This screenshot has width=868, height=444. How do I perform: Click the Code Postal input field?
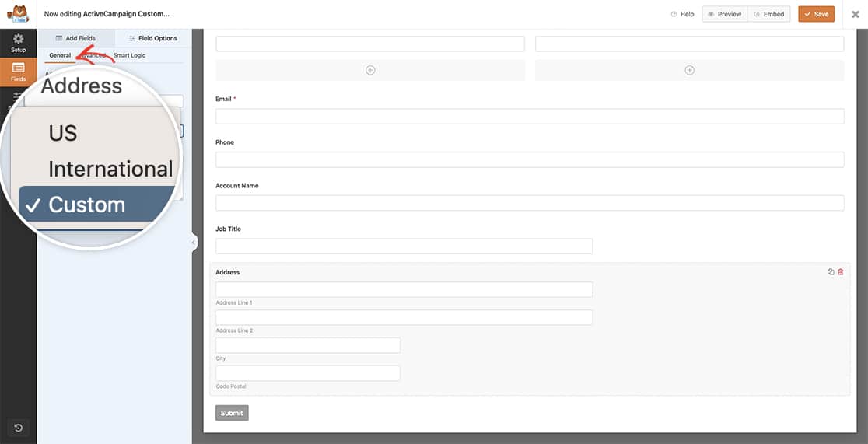(308, 373)
